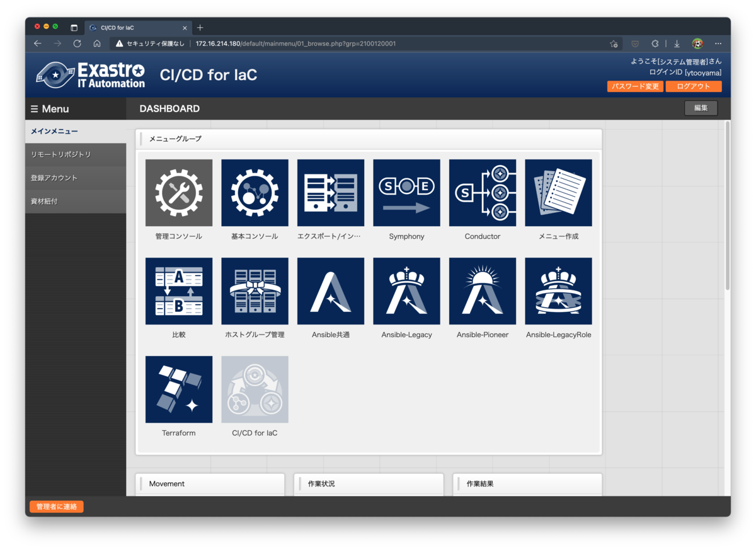Screen dimensions: 756x550
Task: Click the Movement panel header
Action: 210,484
